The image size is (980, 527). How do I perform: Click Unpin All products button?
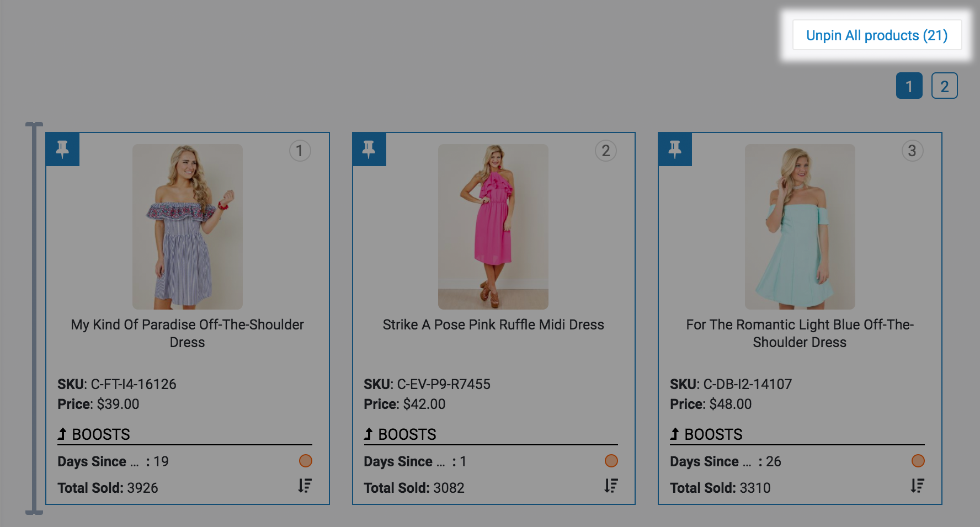(876, 35)
